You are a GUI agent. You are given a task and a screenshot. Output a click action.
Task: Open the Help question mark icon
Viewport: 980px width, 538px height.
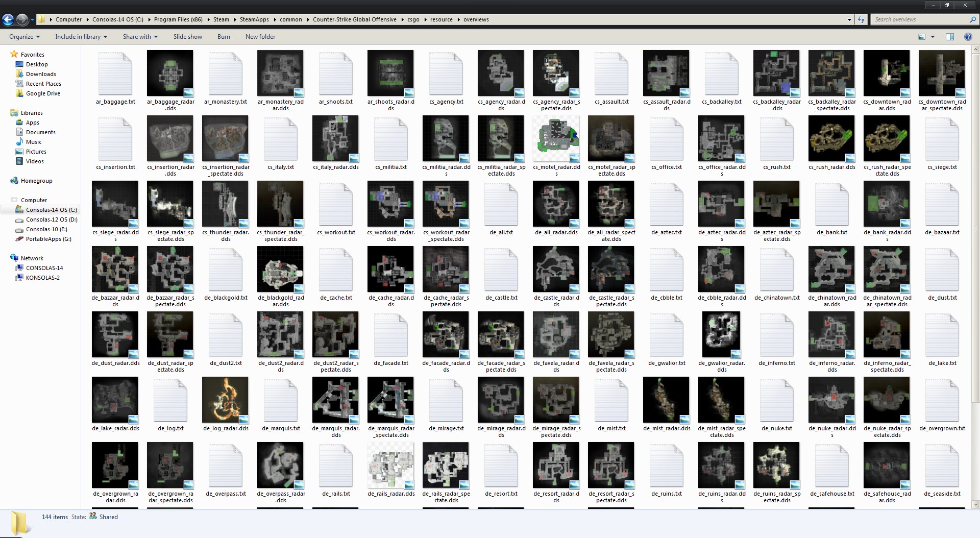click(968, 37)
